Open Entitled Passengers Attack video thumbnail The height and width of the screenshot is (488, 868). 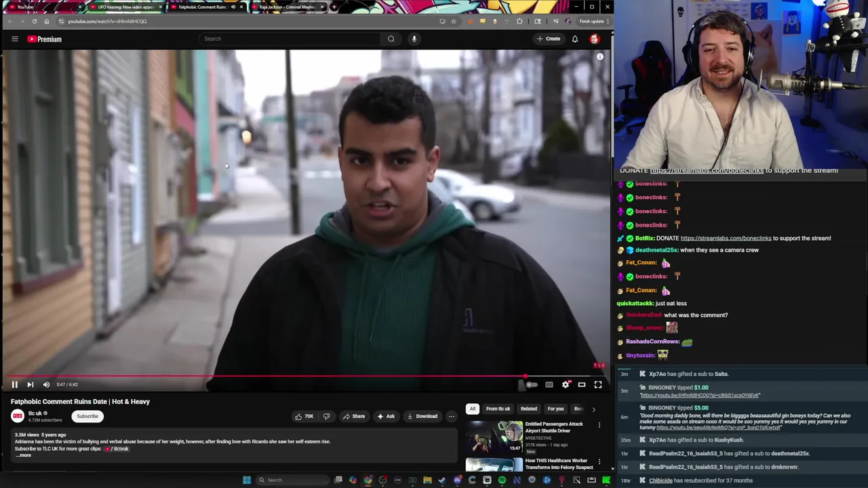(x=494, y=436)
